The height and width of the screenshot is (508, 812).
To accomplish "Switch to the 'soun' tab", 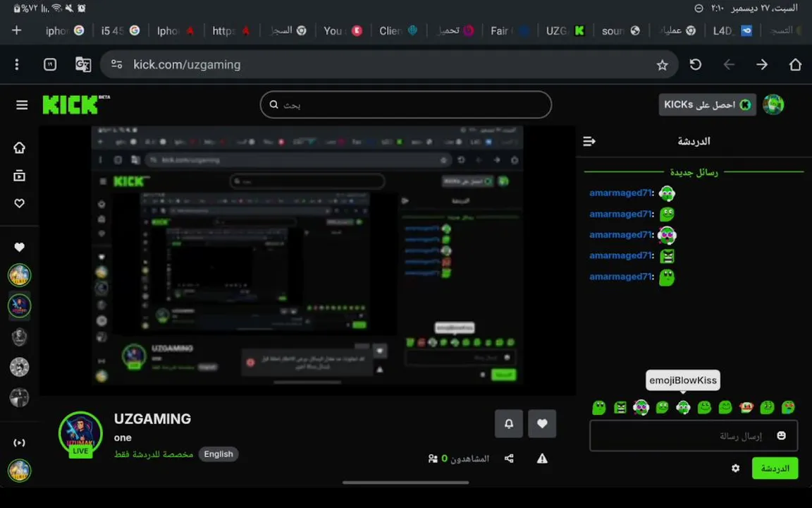I will tap(620, 30).
